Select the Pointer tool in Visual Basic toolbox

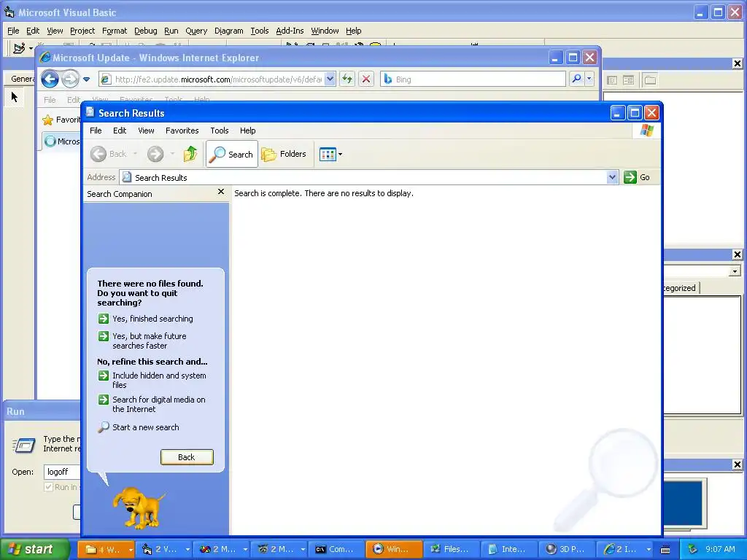pyautogui.click(x=15, y=97)
